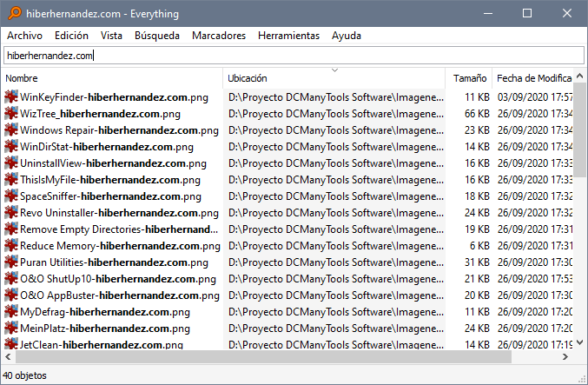Select file name Reduce Memory-hiberhernandez.com.png
Viewport: 588px width, 385px height.
click(x=121, y=246)
